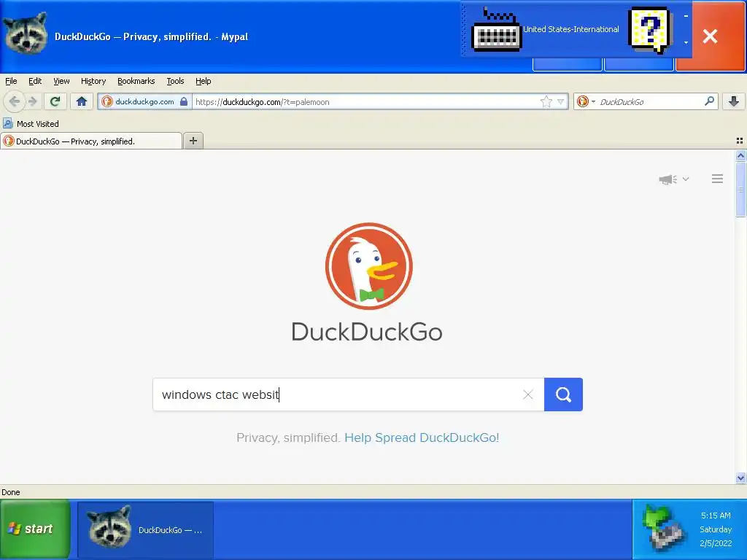Open the View menu
Viewport: 747px width, 560px height.
point(61,81)
